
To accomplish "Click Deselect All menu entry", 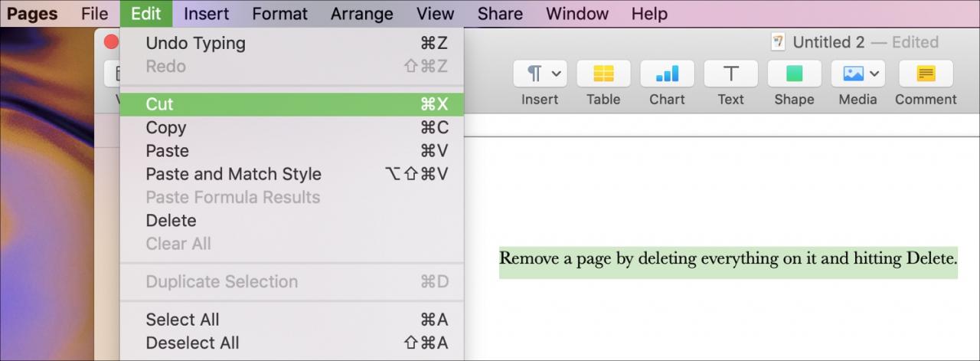I will pyautogui.click(x=292, y=343).
